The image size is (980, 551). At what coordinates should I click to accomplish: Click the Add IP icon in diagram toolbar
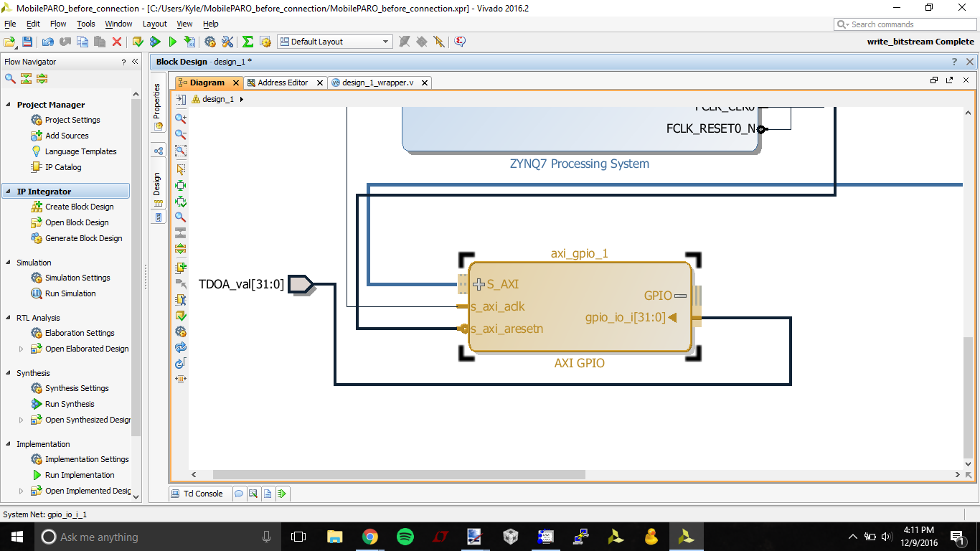(x=181, y=268)
